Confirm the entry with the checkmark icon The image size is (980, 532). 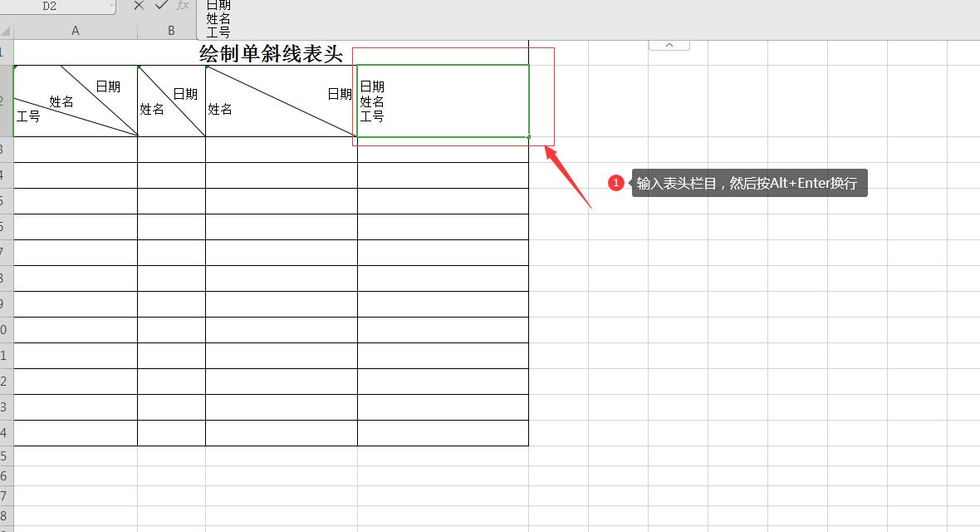pos(161,5)
